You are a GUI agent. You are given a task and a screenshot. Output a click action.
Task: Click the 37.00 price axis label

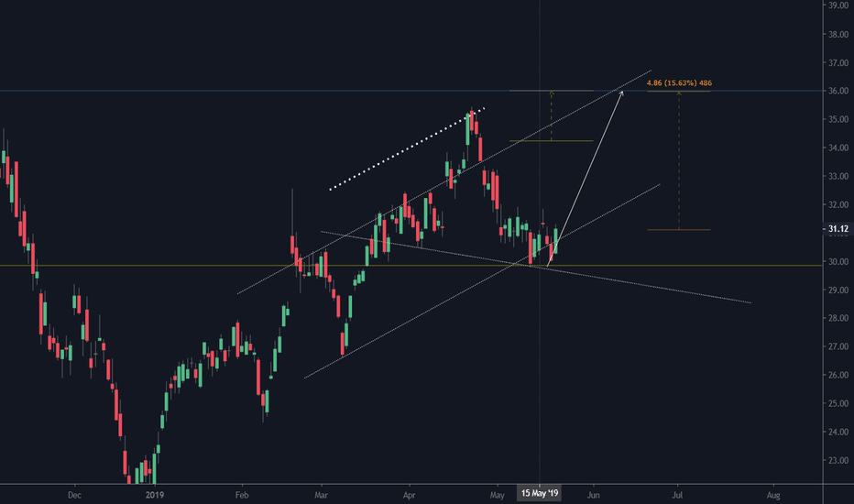pyautogui.click(x=838, y=62)
